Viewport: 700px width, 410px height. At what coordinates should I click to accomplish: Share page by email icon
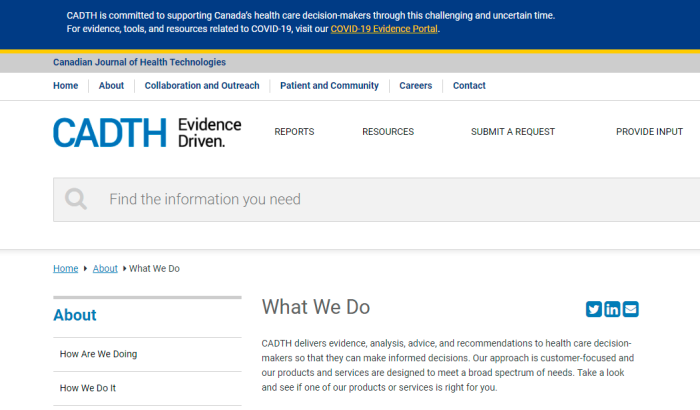click(x=630, y=309)
